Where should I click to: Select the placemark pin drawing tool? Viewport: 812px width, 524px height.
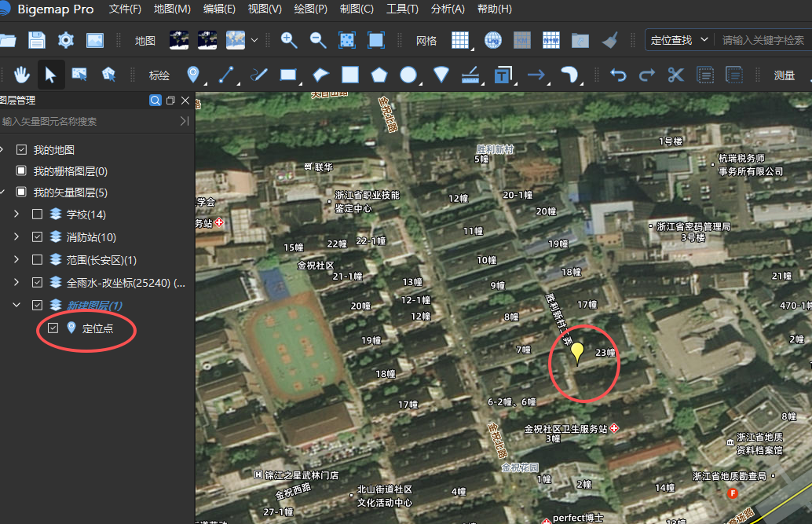click(x=192, y=75)
